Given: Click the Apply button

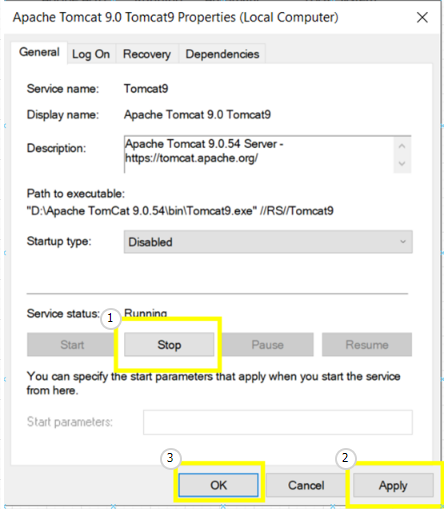Looking at the screenshot, I should [x=393, y=485].
